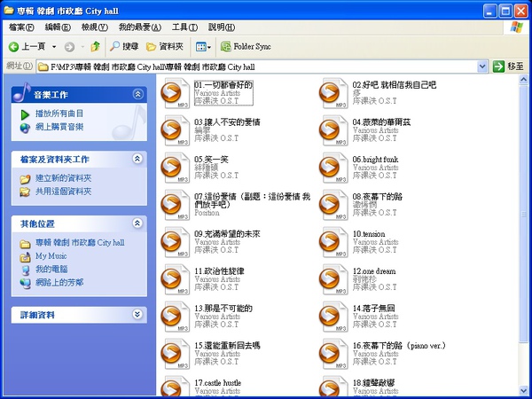This screenshot has height=399, width=532.
Task: Open the address bar dropdown arrow
Action: (482, 66)
